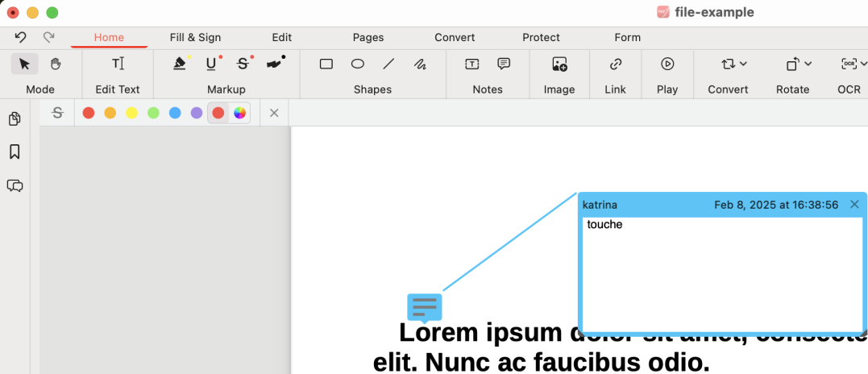Insert an image with Image tool
Screen dimensions: 868x374
tap(559, 64)
